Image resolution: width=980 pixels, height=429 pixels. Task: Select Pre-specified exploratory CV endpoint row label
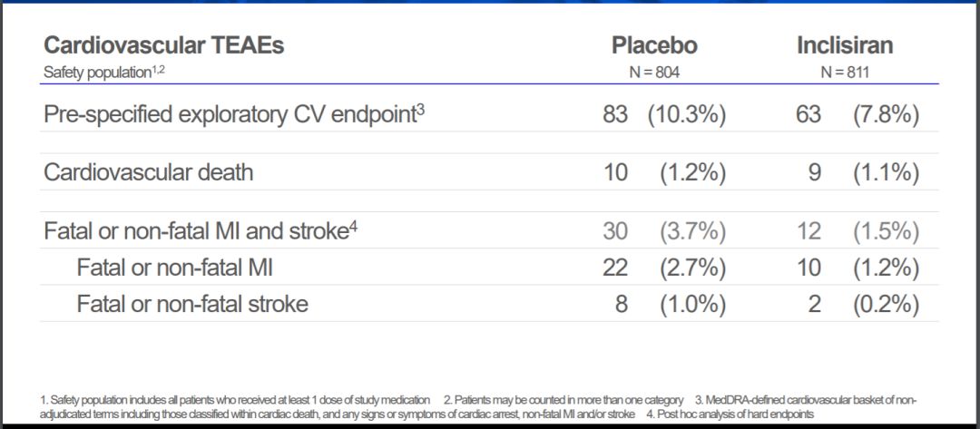tap(234, 116)
